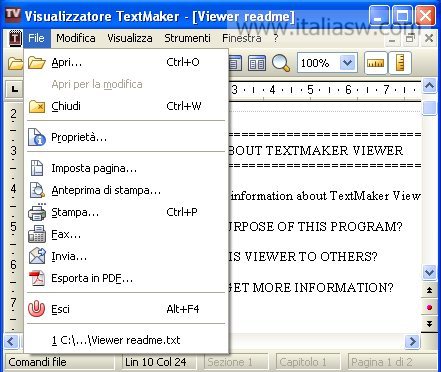Open the 100% zoom level dropdown
The image size is (441, 372).
(347, 63)
